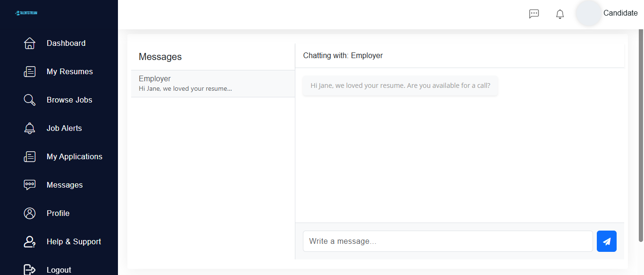This screenshot has width=644, height=275.
Task: Click the Profile person icon in sidebar
Action: point(30,213)
